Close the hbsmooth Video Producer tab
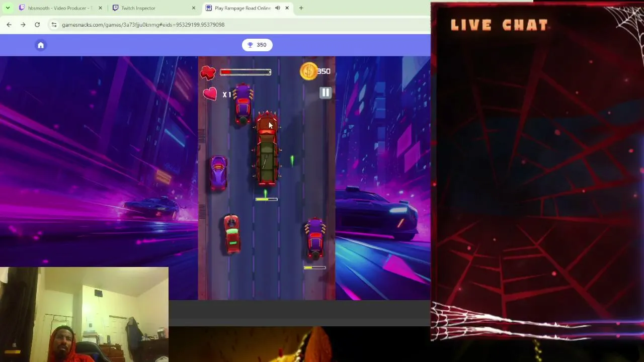This screenshot has height=362, width=644. pos(100,8)
